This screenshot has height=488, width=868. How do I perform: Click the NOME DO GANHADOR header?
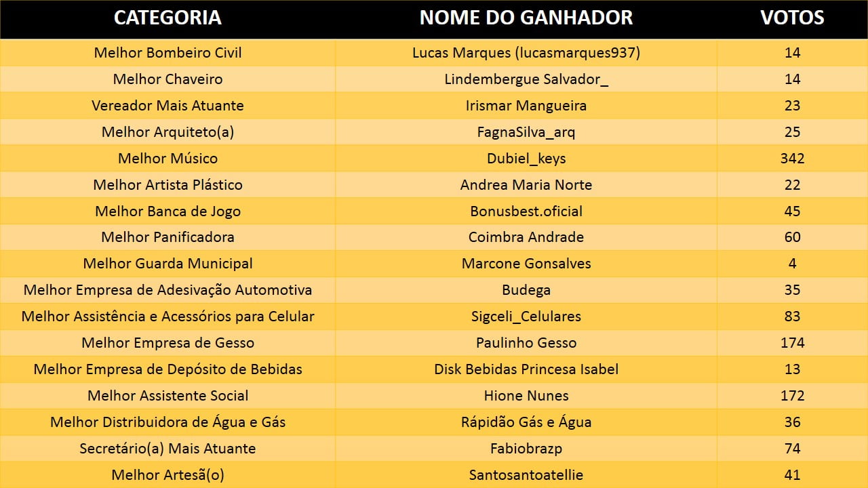526,18
